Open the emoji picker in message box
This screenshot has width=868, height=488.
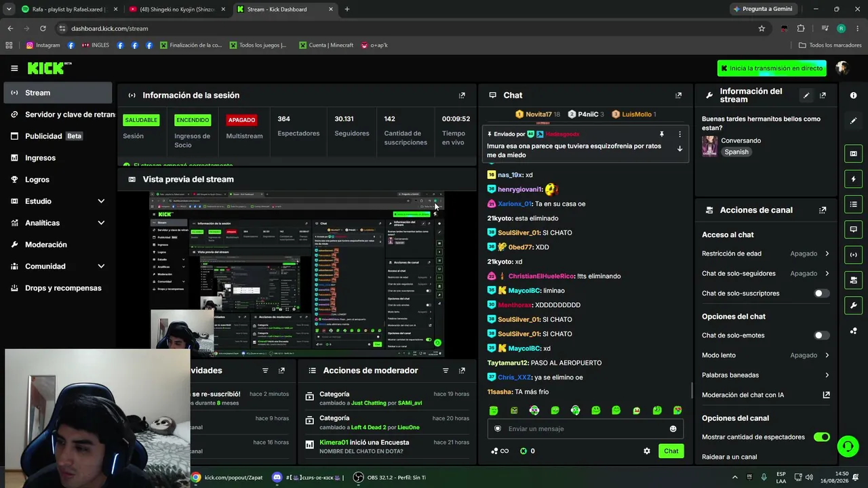(x=673, y=428)
